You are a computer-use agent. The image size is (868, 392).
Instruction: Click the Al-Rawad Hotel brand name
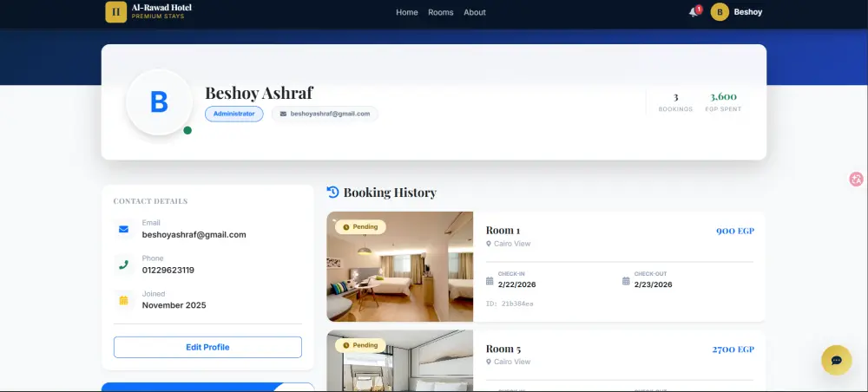161,8
